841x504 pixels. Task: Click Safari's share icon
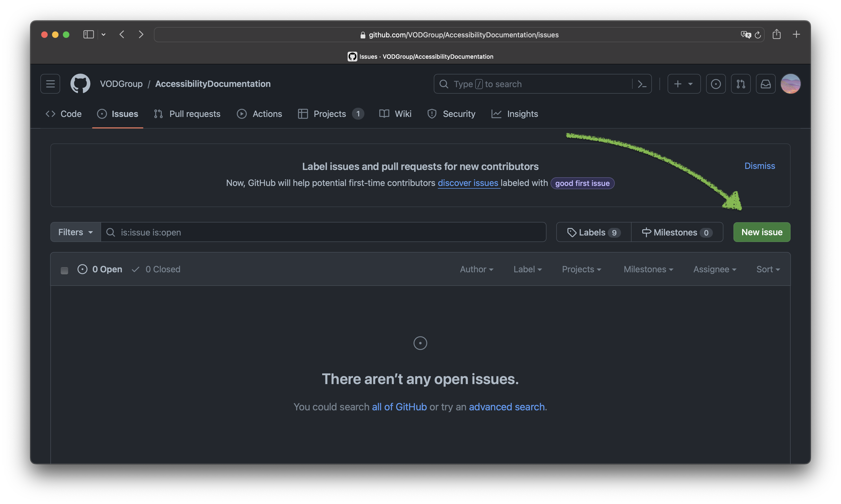777,34
